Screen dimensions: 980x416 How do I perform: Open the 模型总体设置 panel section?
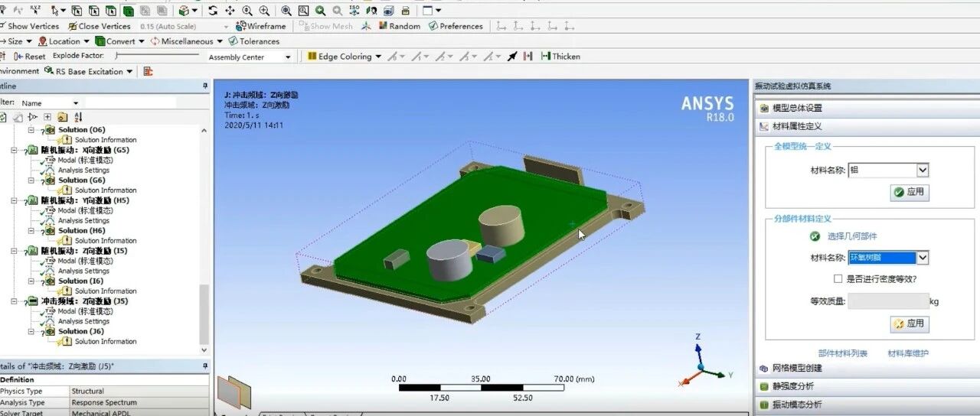tap(867, 108)
